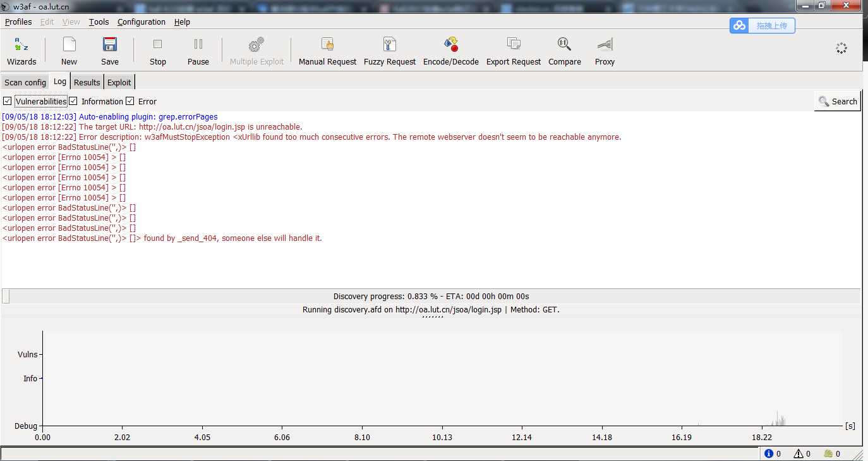Open the Wizards toolbar icon

click(21, 44)
